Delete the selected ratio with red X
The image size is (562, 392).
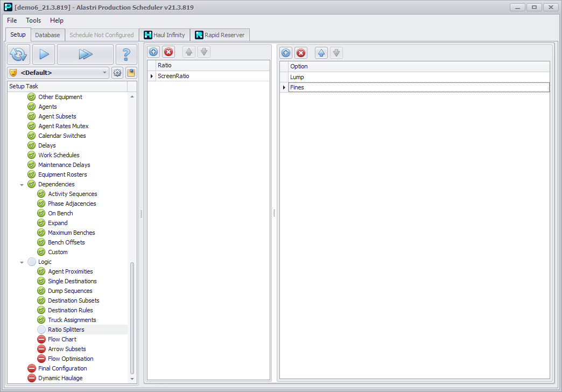[168, 52]
